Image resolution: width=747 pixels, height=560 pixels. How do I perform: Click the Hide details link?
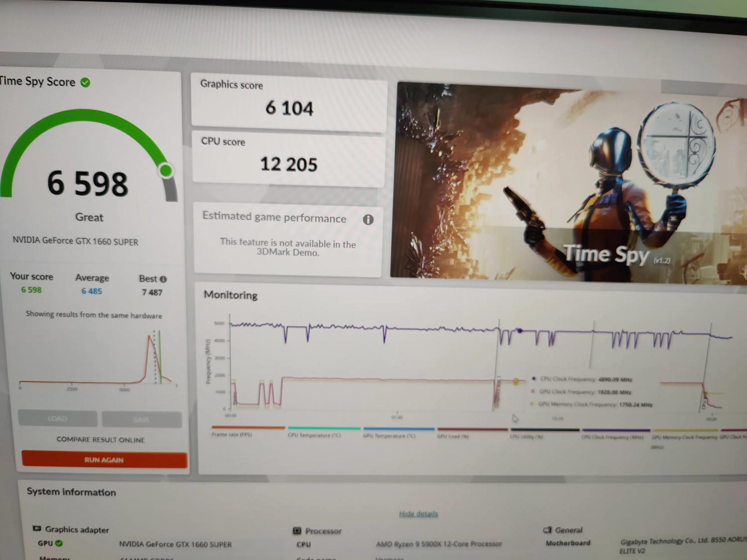[x=418, y=514]
